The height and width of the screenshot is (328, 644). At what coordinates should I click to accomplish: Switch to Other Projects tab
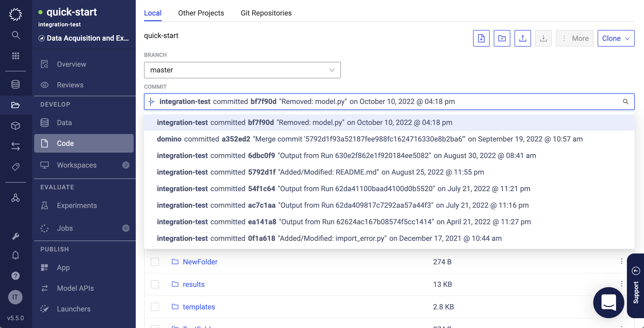tap(201, 13)
